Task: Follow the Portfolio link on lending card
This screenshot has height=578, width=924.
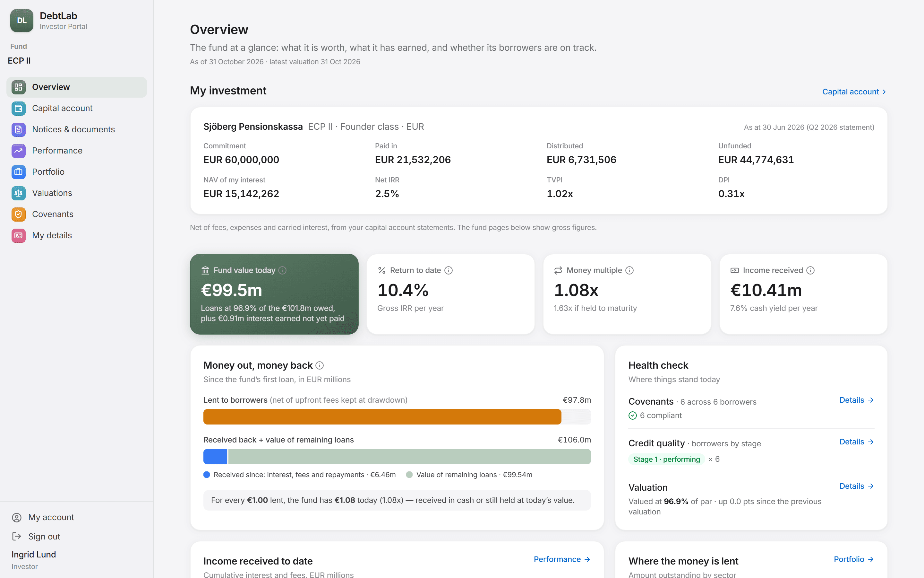Action: [x=854, y=560]
